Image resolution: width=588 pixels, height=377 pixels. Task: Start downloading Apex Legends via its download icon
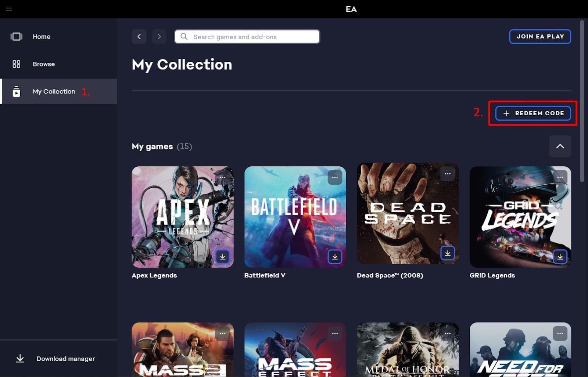[x=222, y=257]
